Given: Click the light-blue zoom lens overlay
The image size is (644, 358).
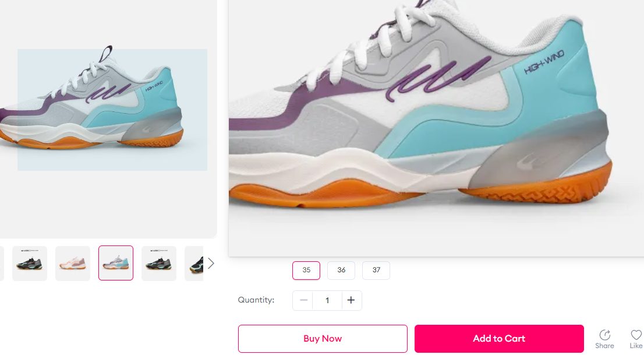Looking at the screenshot, I should (x=112, y=110).
